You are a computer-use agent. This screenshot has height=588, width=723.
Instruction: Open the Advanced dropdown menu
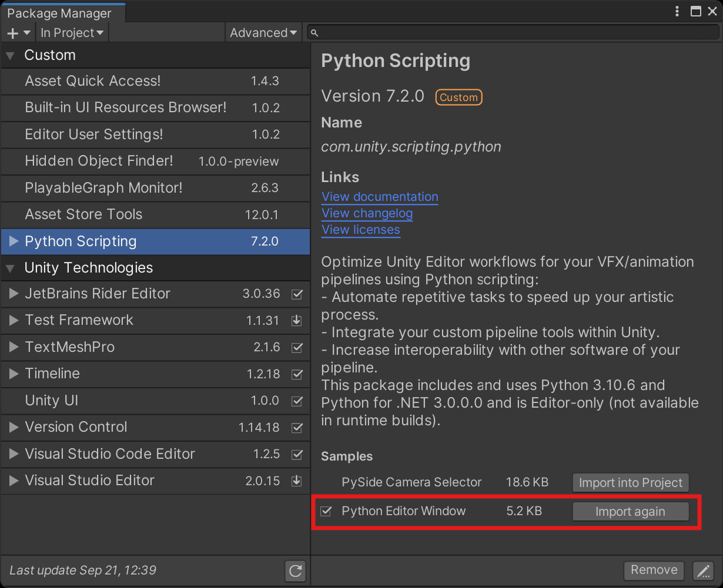(x=263, y=33)
